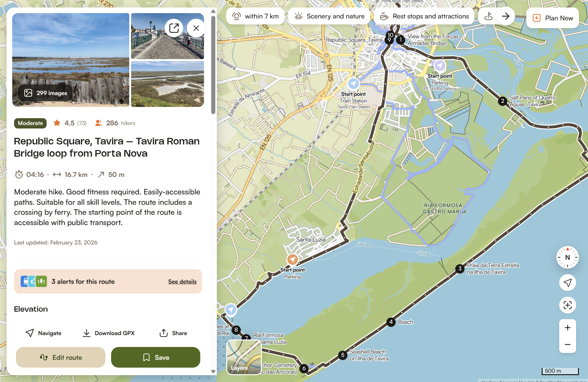Save the route with bookmark button

(x=156, y=357)
